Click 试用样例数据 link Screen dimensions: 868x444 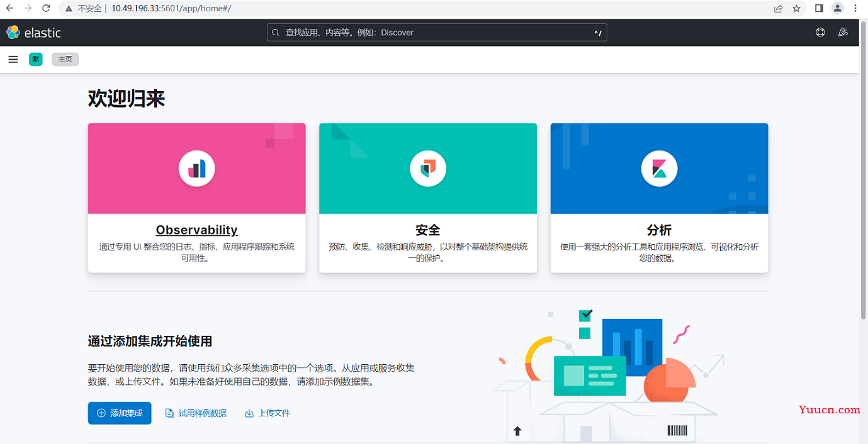tap(196, 413)
